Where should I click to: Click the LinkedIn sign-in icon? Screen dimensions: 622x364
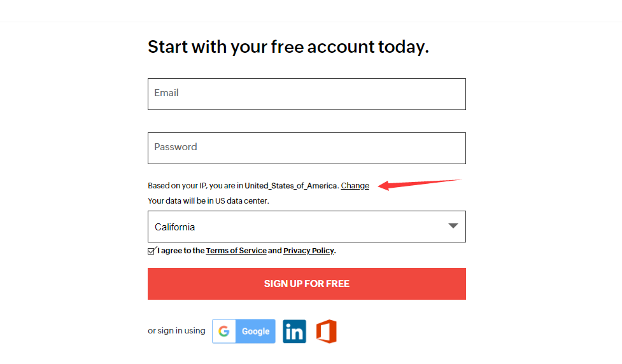pyautogui.click(x=294, y=332)
